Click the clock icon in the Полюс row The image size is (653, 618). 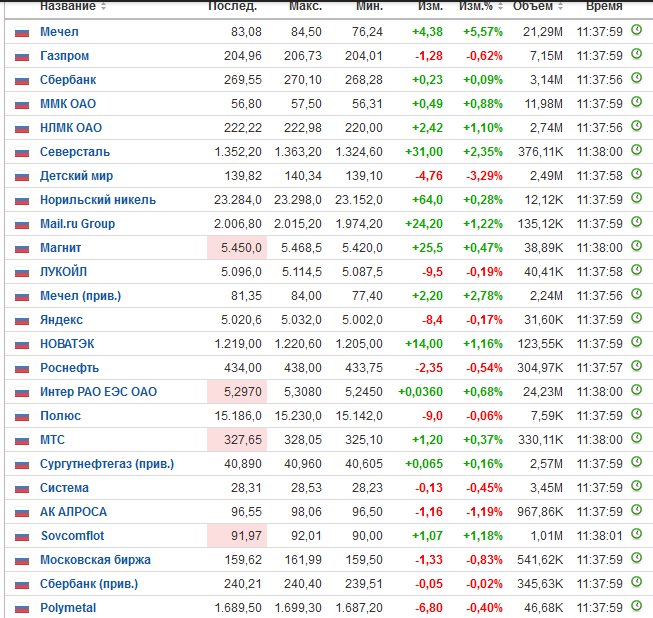636,414
